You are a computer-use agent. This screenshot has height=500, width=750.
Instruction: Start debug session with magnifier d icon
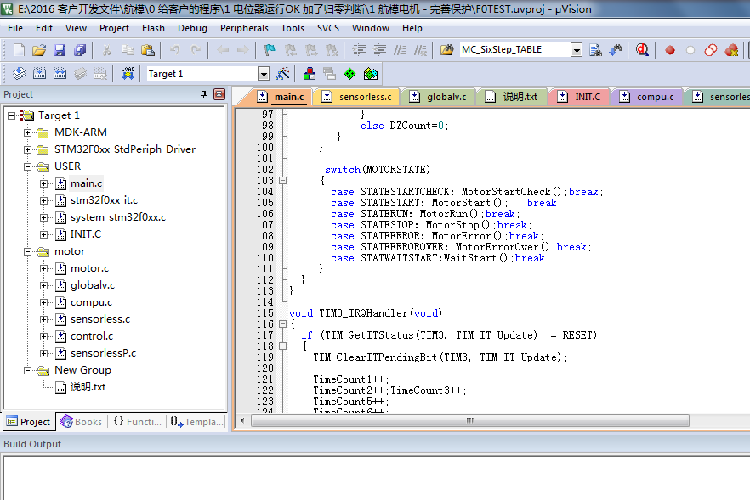point(642,50)
